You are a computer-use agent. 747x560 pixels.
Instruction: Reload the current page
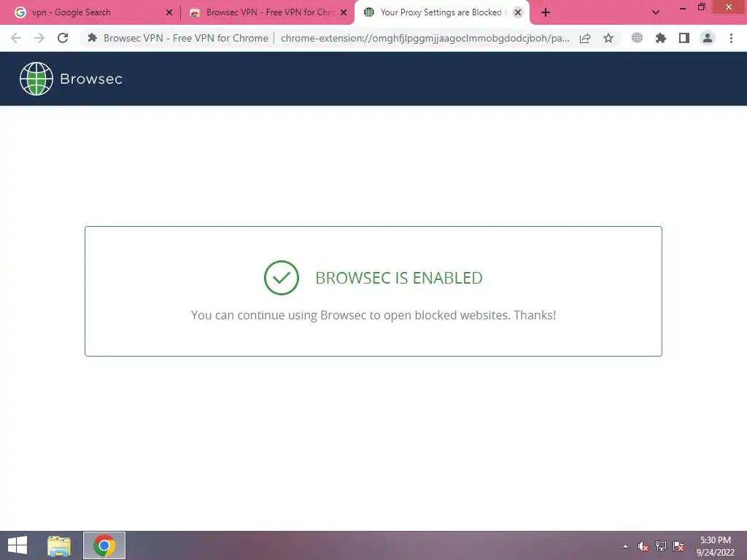(63, 38)
